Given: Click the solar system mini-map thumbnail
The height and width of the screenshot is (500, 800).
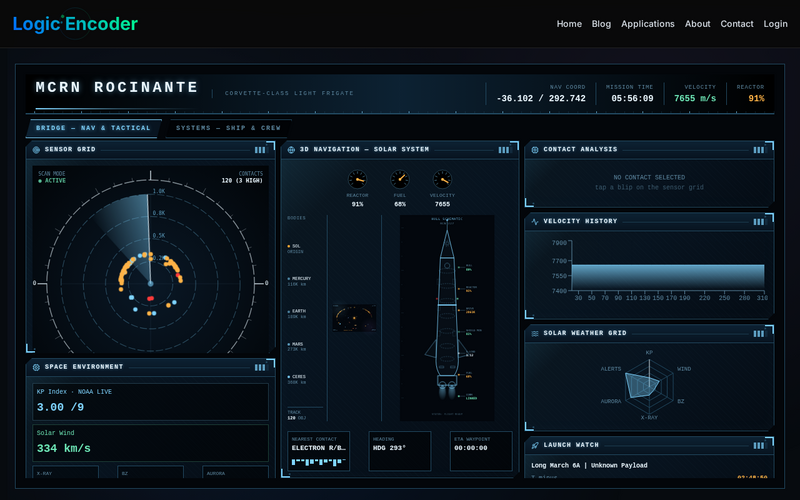Looking at the screenshot, I should [354, 318].
